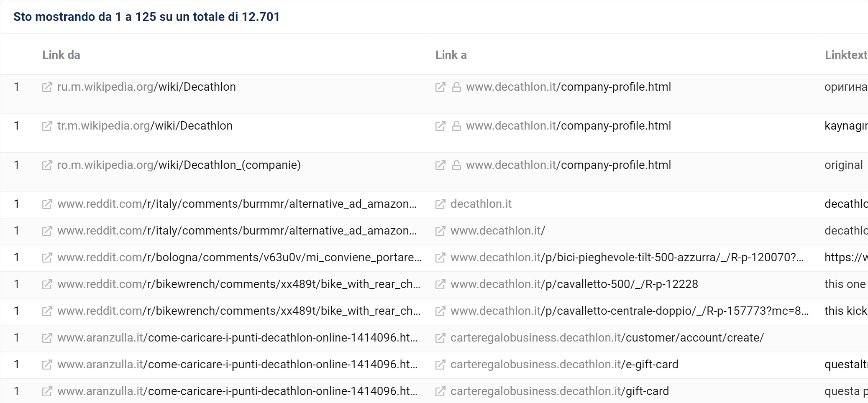Open external icon beside decathlon.it target link
This screenshot has height=403, width=868.
[x=440, y=204]
